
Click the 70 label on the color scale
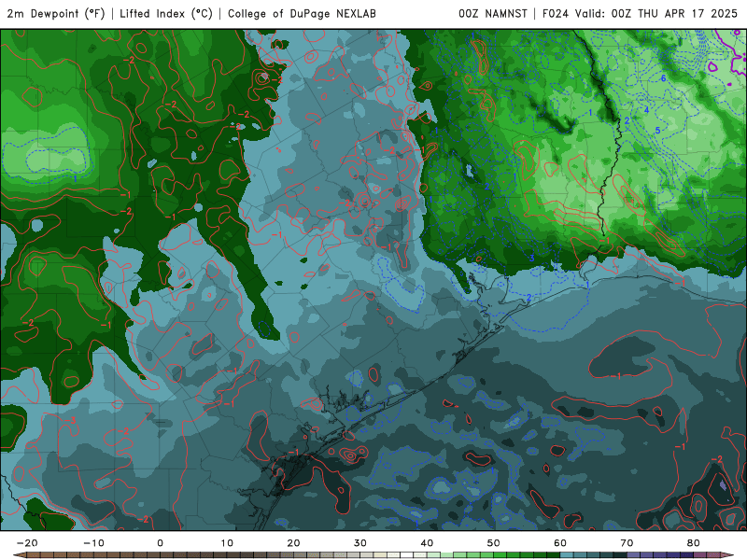tap(627, 543)
